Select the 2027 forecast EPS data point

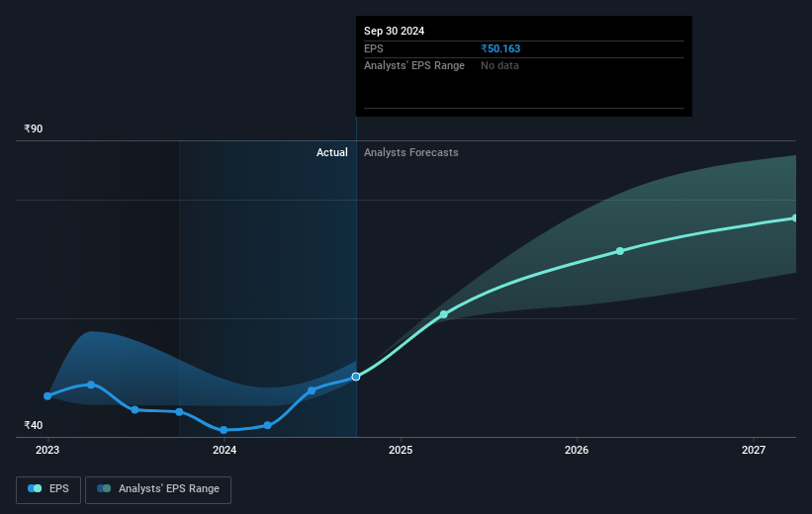(795, 218)
